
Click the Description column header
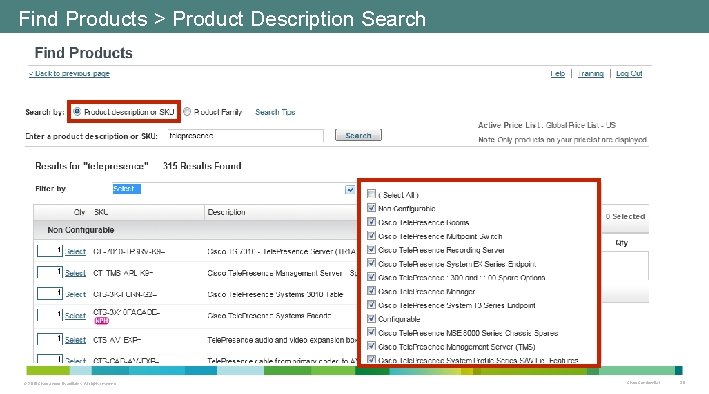[227, 212]
